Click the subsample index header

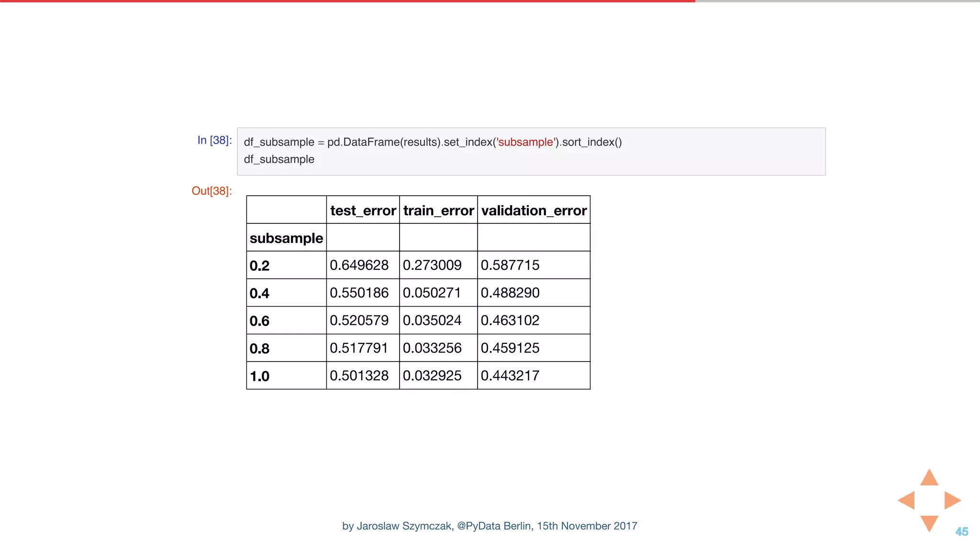click(286, 238)
